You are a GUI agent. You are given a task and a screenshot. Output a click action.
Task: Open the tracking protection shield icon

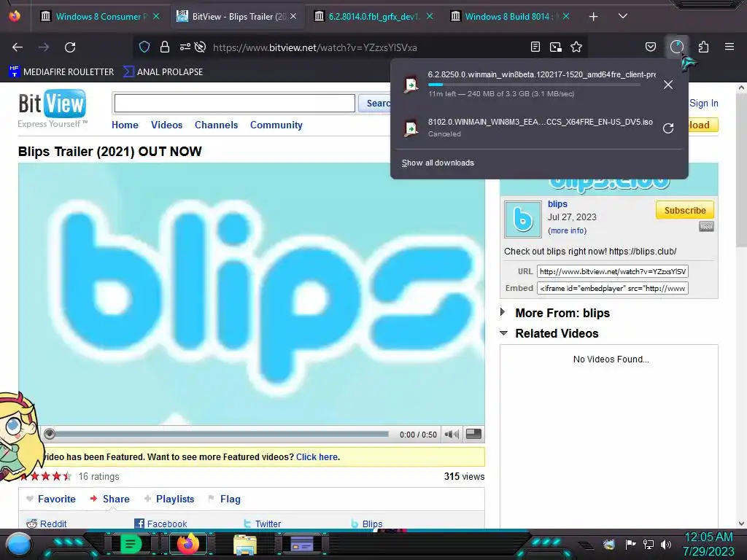pyautogui.click(x=144, y=47)
